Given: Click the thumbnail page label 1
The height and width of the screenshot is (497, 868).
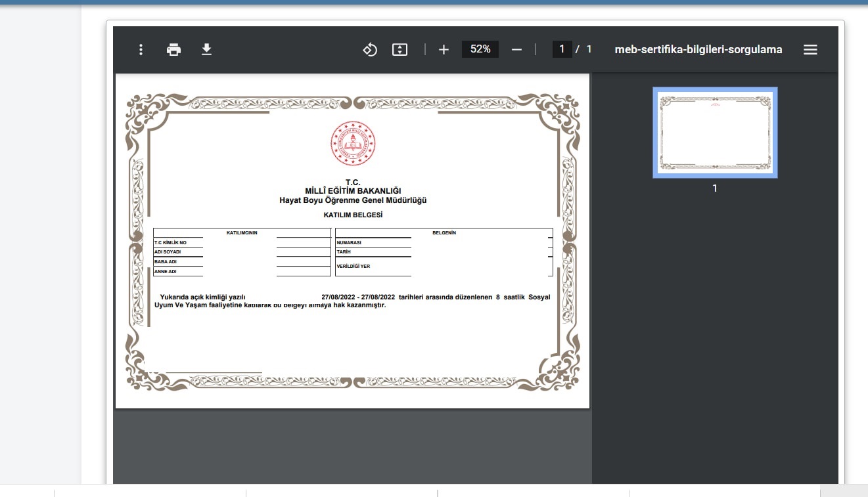Looking at the screenshot, I should [x=715, y=188].
